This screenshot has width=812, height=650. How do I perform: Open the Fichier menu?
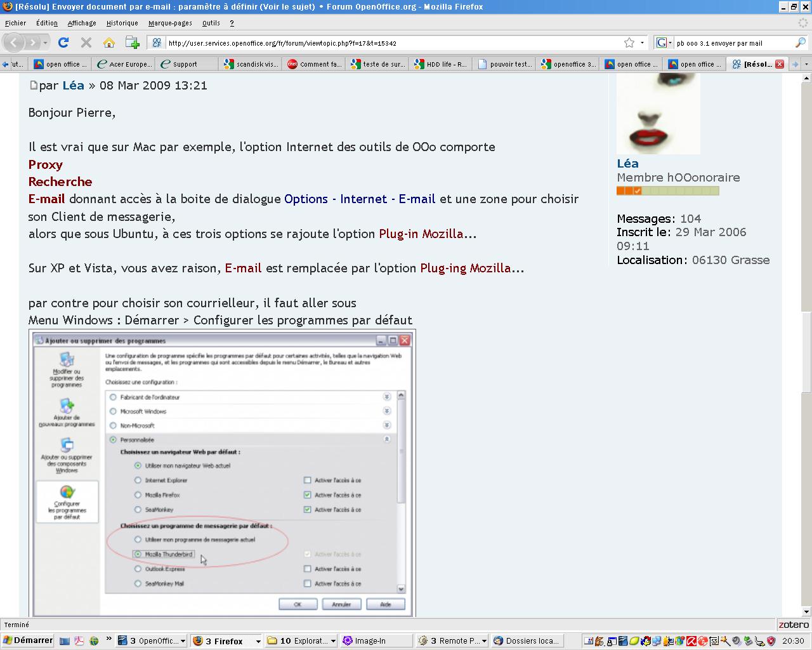(16, 23)
